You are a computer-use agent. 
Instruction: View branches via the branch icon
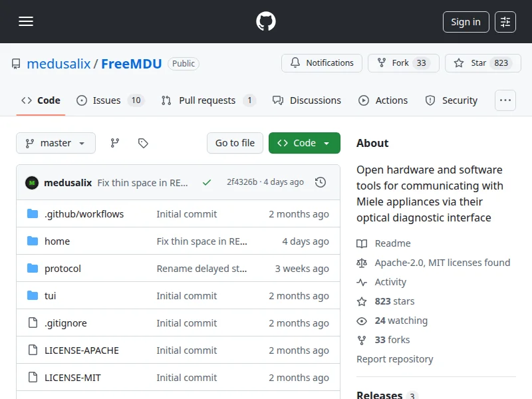pos(115,143)
